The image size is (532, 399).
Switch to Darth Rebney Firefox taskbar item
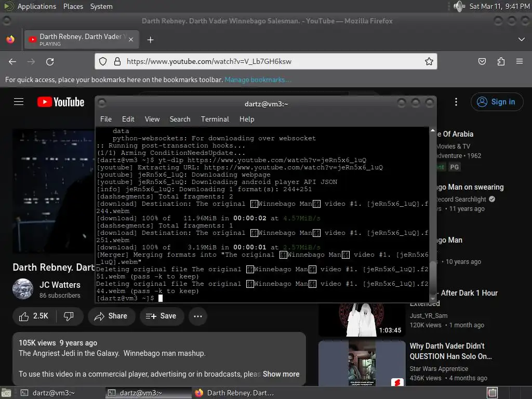[235, 393]
